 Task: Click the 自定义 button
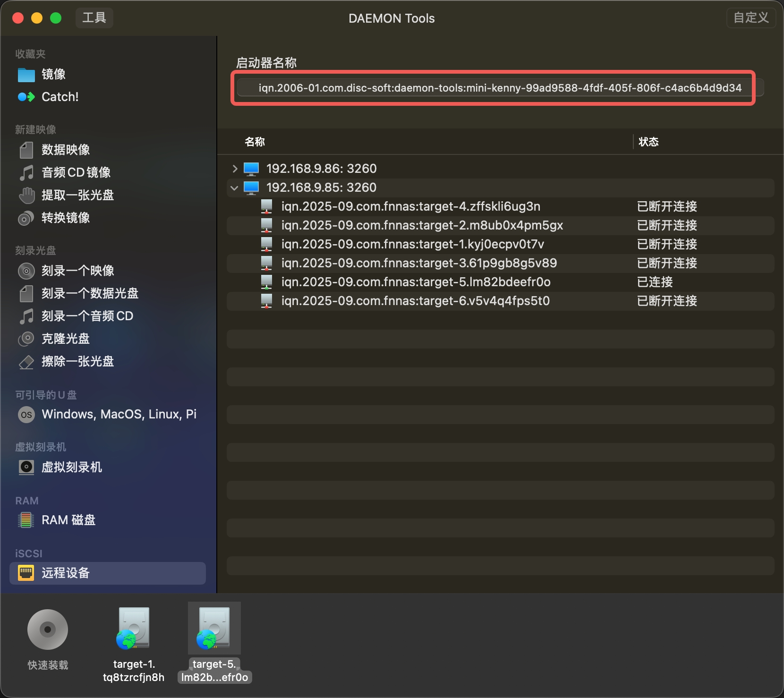click(751, 18)
